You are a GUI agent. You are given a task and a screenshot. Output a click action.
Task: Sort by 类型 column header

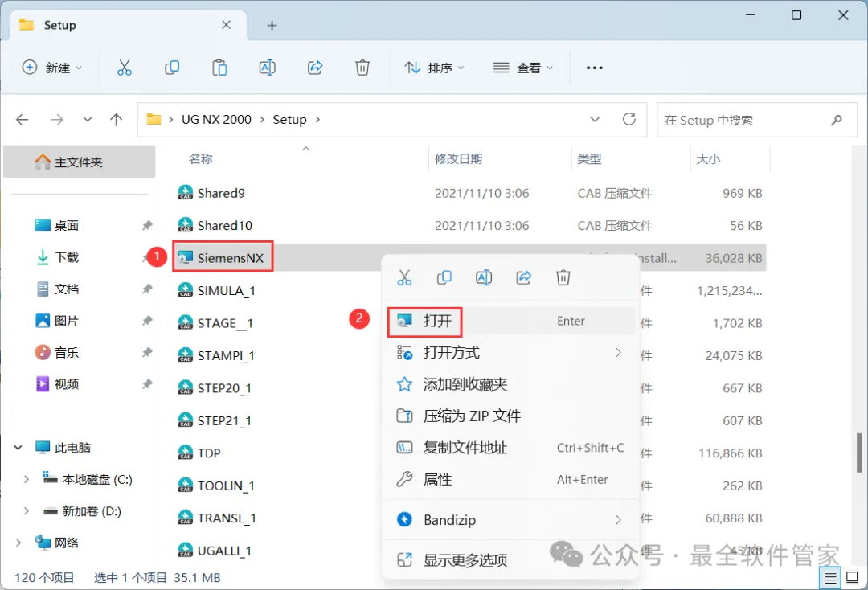tap(589, 159)
